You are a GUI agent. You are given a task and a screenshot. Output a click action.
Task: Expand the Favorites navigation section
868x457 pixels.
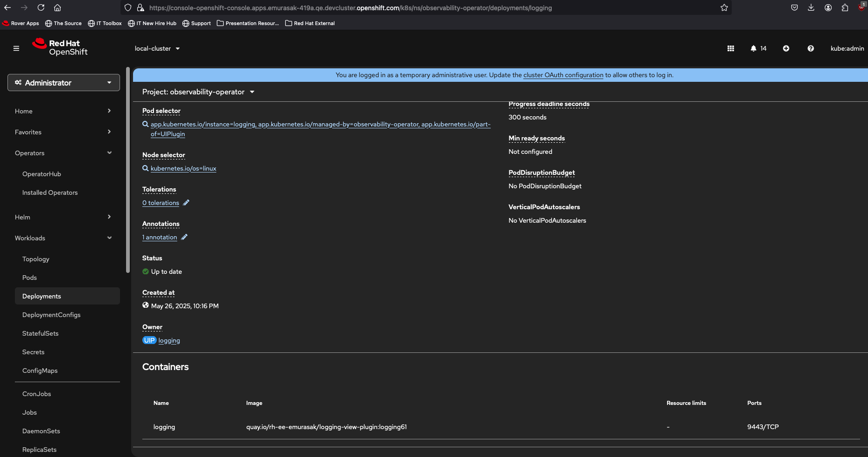pos(64,132)
